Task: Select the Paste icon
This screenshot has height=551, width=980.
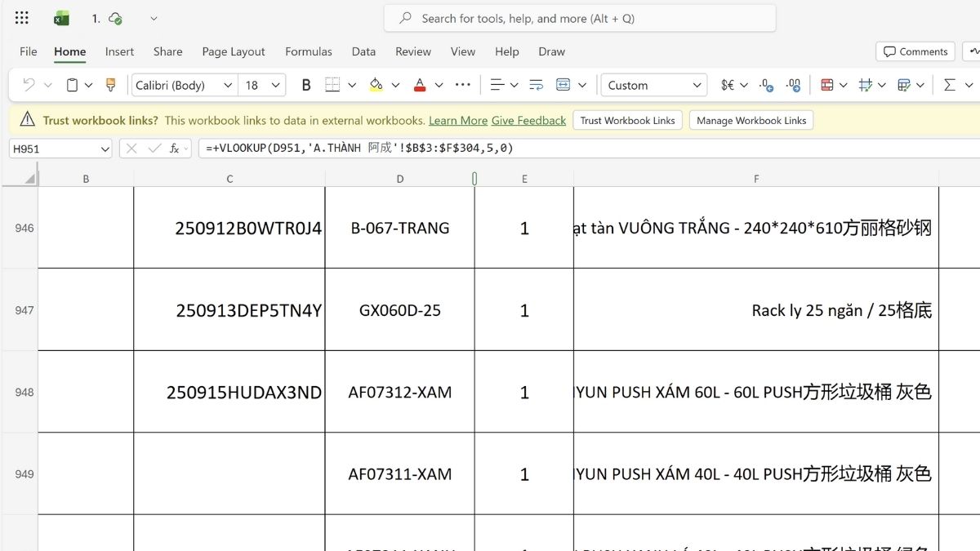Action: click(x=72, y=84)
